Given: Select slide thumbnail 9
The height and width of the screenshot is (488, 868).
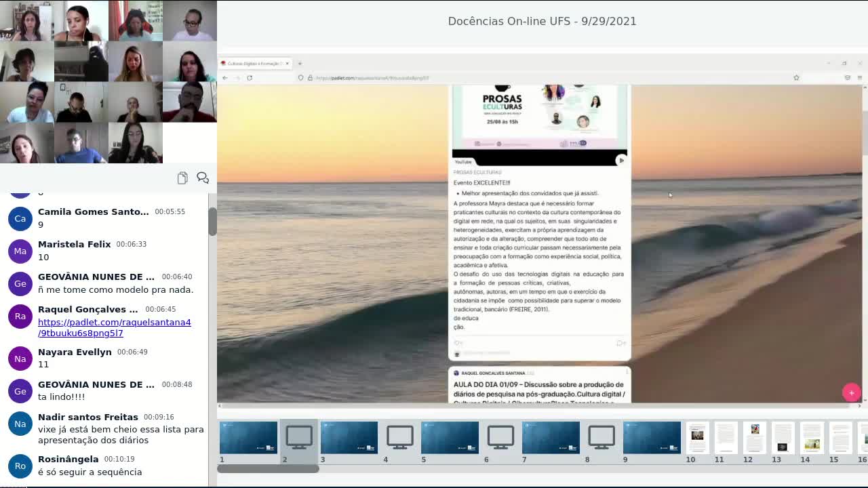Looking at the screenshot, I should [x=652, y=438].
